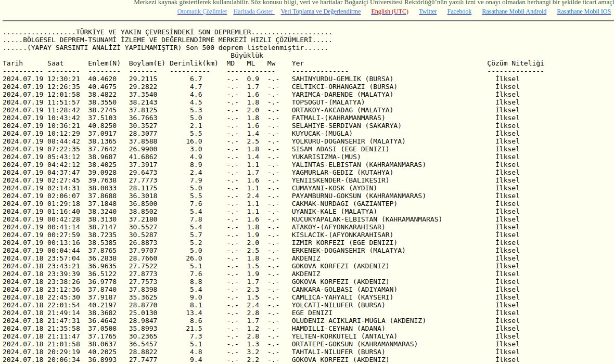Open the Rasathane Mobil IOS link

point(584,11)
